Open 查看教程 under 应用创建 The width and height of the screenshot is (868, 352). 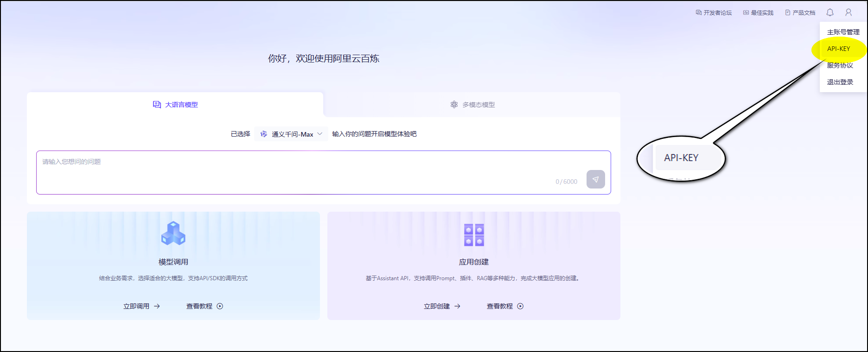(x=500, y=306)
